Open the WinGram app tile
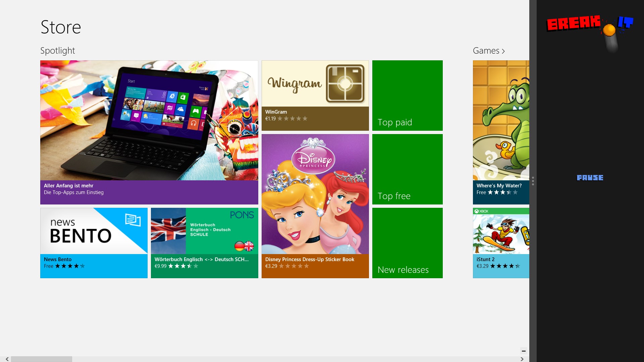Viewport: 644px width, 362px height. point(315,96)
